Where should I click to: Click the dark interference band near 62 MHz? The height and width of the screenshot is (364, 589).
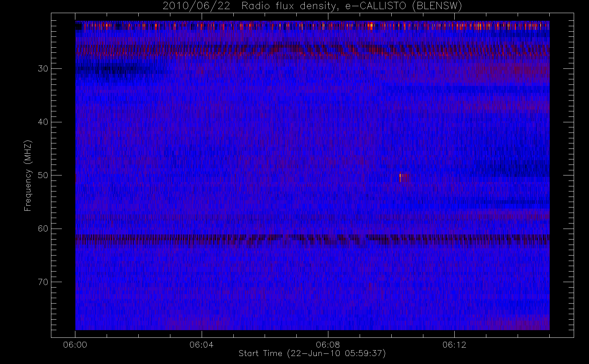click(x=312, y=238)
